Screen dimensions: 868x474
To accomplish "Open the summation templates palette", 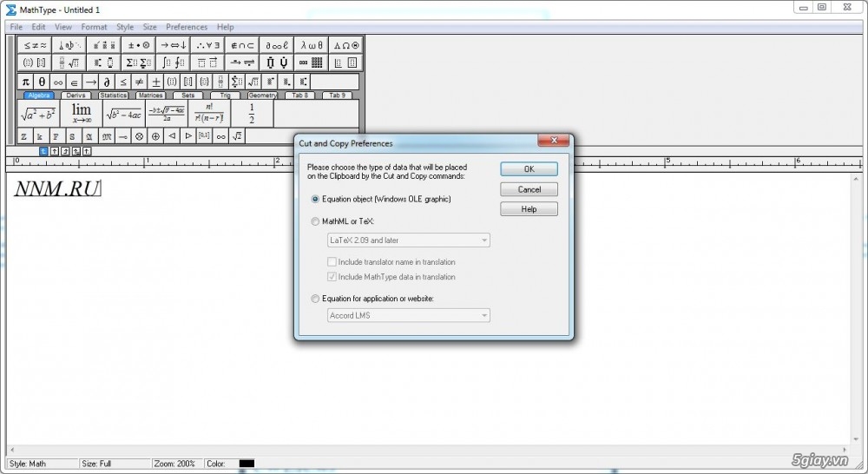I will (x=138, y=63).
